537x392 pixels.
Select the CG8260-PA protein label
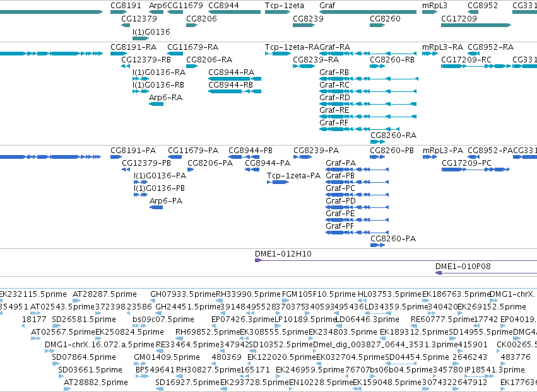(x=393, y=238)
